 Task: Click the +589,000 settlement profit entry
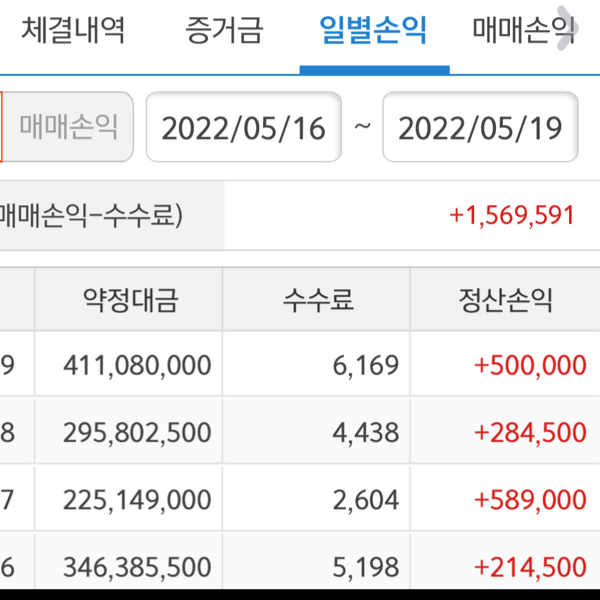[530, 500]
